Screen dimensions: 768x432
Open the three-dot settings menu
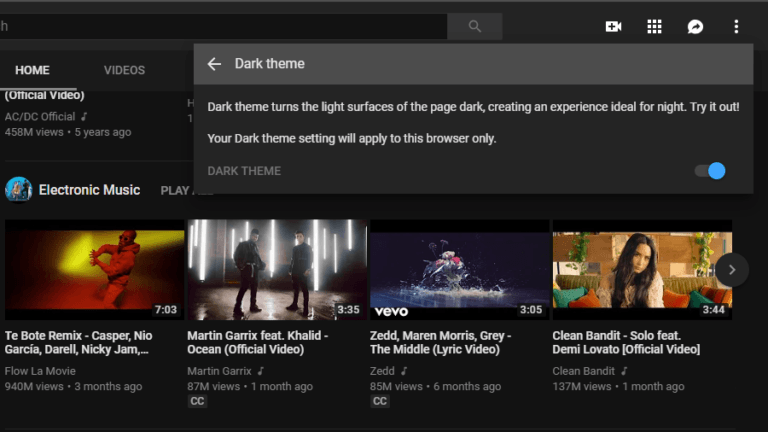[736, 26]
